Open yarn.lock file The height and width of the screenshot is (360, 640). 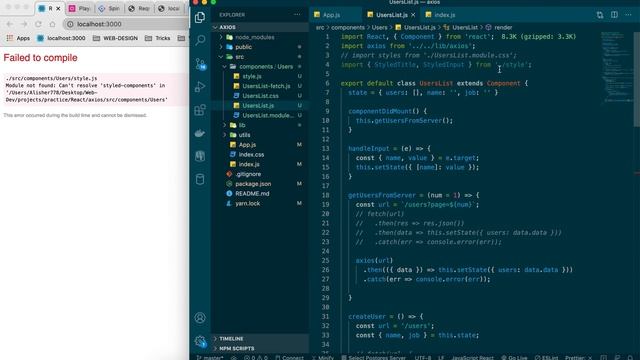tap(260, 204)
